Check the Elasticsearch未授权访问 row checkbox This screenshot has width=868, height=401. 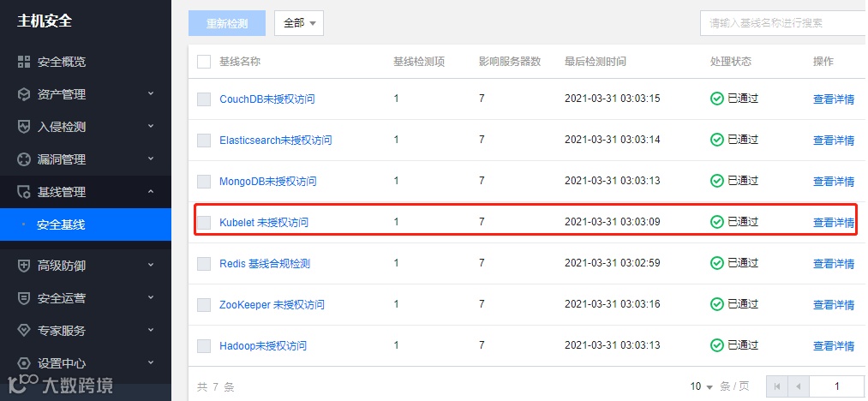(x=204, y=141)
